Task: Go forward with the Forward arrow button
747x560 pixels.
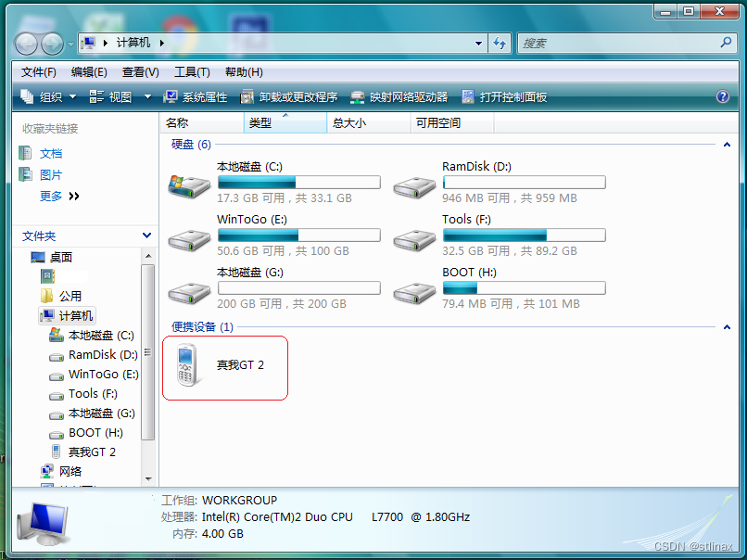Action: point(52,44)
